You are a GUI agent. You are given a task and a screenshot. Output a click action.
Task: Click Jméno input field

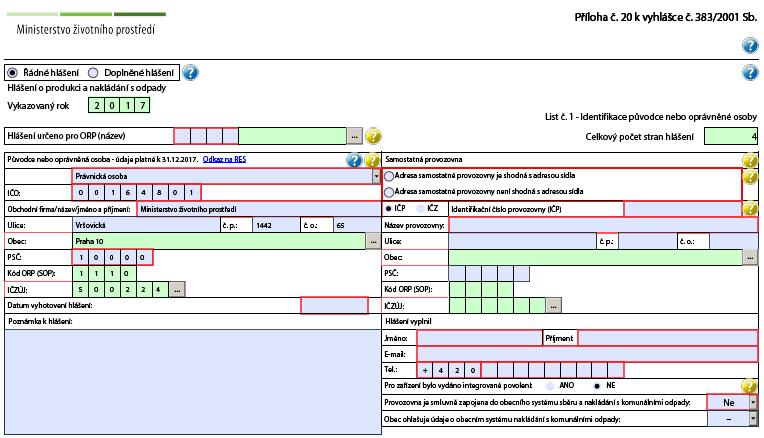(479, 338)
